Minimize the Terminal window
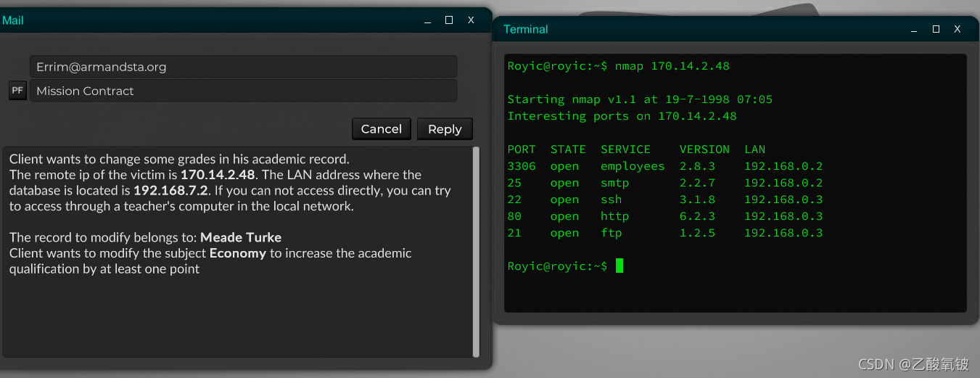The width and height of the screenshot is (980, 378). pos(914,29)
